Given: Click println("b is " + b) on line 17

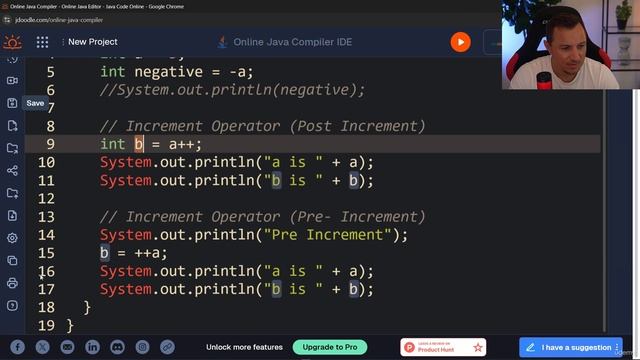Looking at the screenshot, I should (x=237, y=289).
